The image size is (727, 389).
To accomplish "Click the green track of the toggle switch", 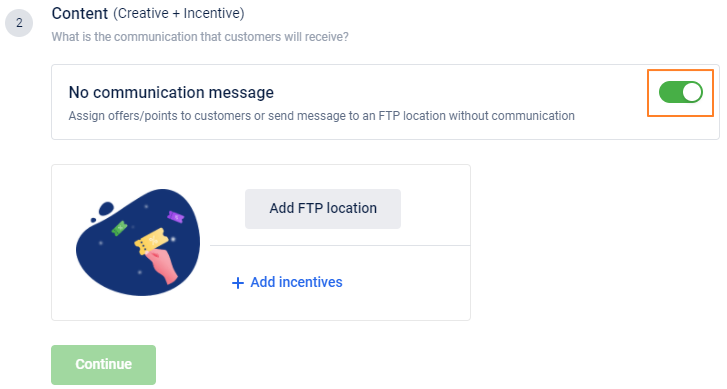I will 670,92.
